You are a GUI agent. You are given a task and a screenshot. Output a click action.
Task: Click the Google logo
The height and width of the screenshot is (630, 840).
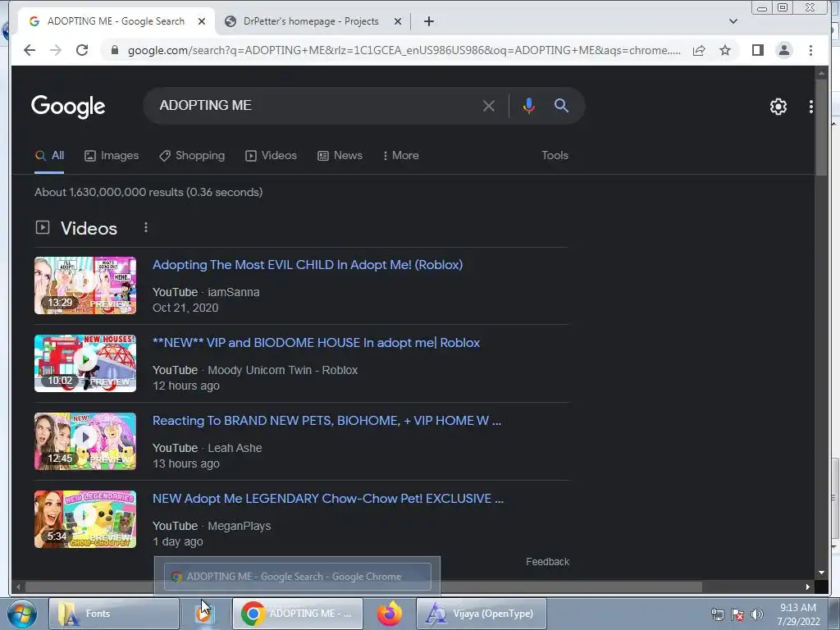point(68,106)
